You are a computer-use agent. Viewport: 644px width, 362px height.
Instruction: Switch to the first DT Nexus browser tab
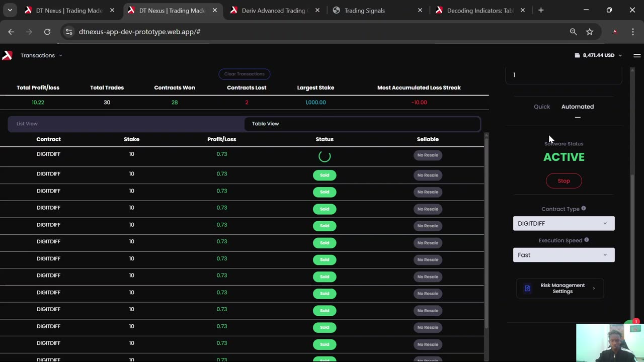coord(69,10)
